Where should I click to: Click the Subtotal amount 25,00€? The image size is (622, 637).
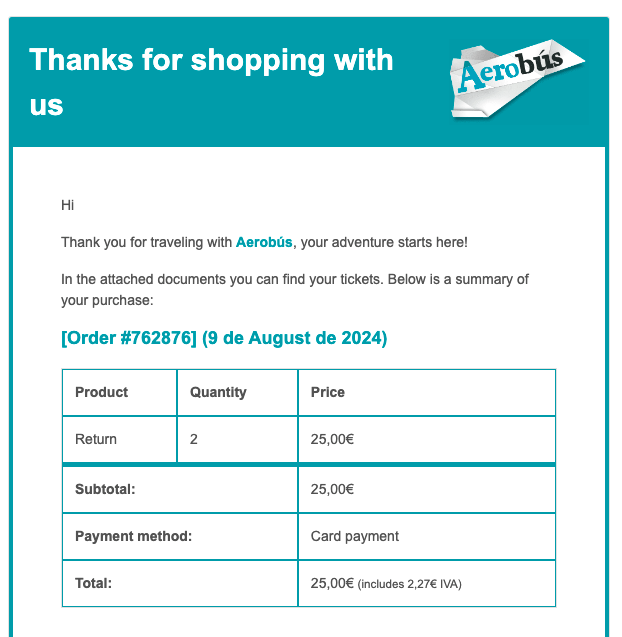[x=332, y=489]
